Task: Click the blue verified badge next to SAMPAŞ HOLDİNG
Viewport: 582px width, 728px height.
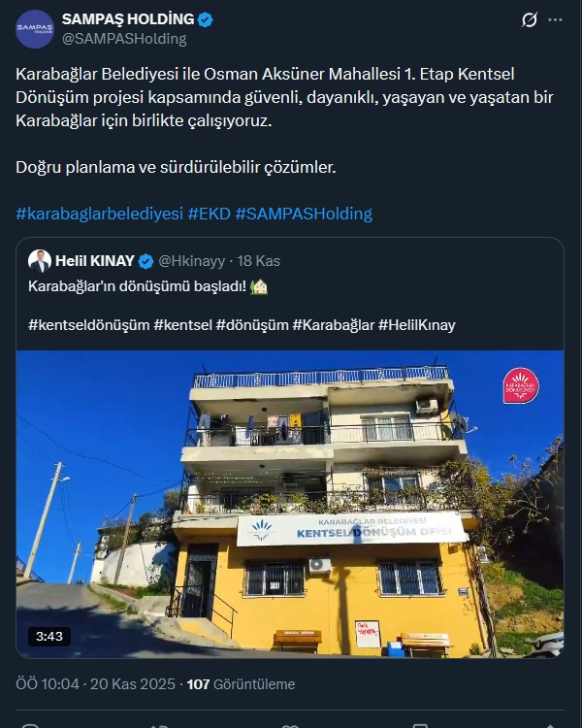Action: click(205, 19)
